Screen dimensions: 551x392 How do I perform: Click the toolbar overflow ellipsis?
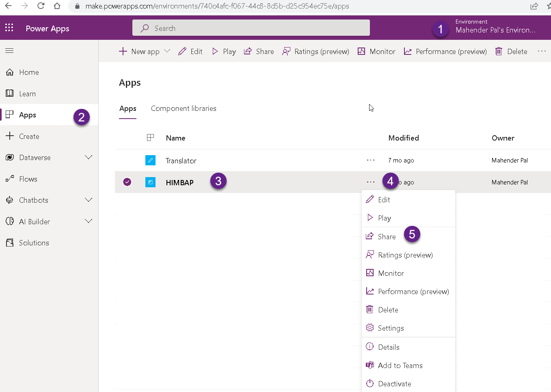(542, 51)
